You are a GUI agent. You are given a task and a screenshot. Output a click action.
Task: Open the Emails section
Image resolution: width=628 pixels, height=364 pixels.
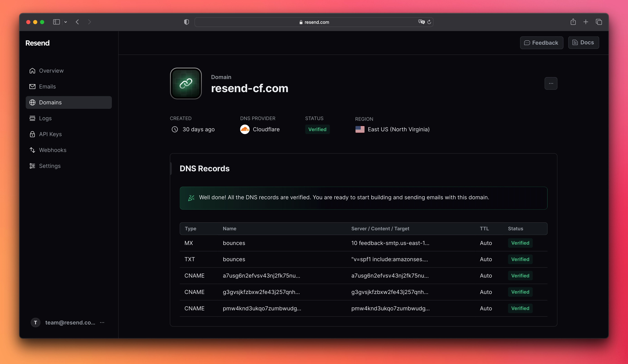(69, 86)
